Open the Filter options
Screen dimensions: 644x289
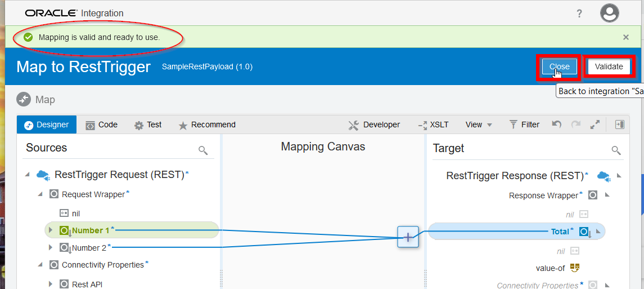click(x=525, y=125)
